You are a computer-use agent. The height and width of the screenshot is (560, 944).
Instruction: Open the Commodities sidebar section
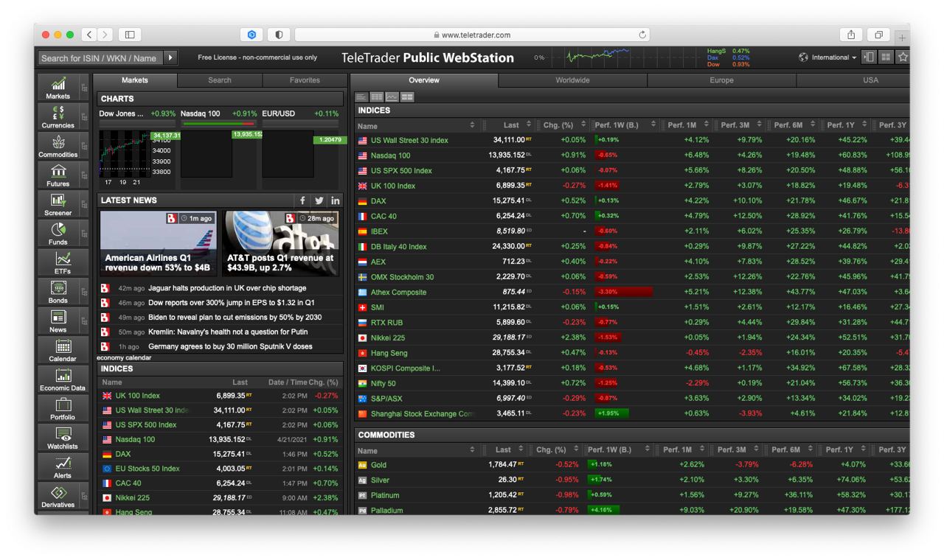pos(58,146)
